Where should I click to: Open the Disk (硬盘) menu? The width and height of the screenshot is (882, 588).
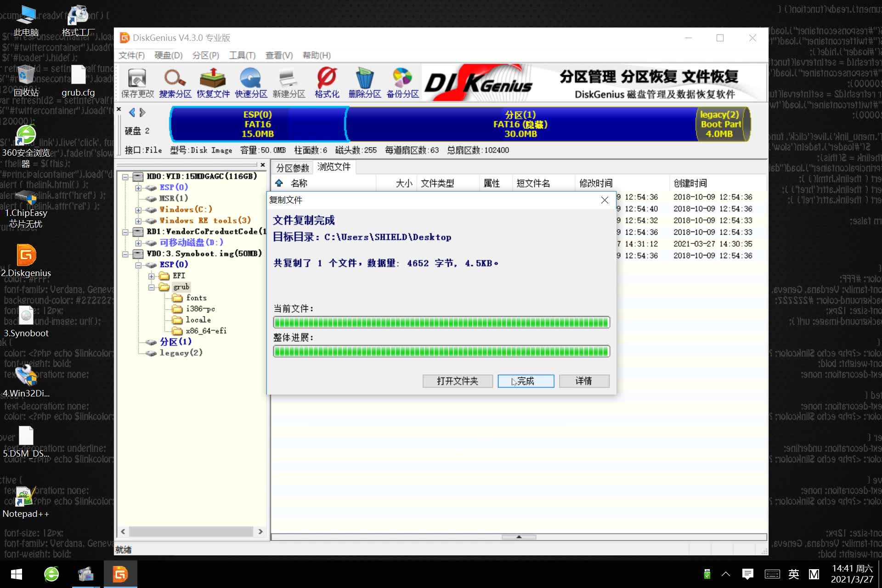tap(168, 55)
